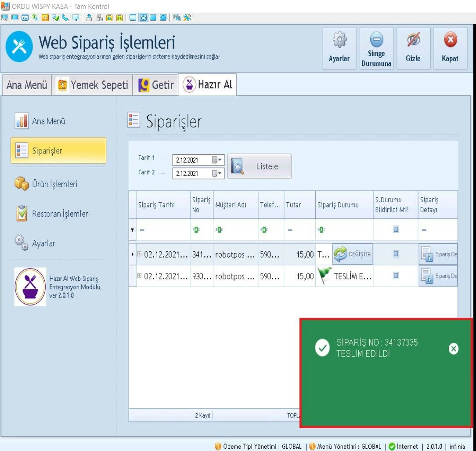The image size is (476, 451).
Task: Click the orange power icon in the toolbar
Action: pos(45,18)
